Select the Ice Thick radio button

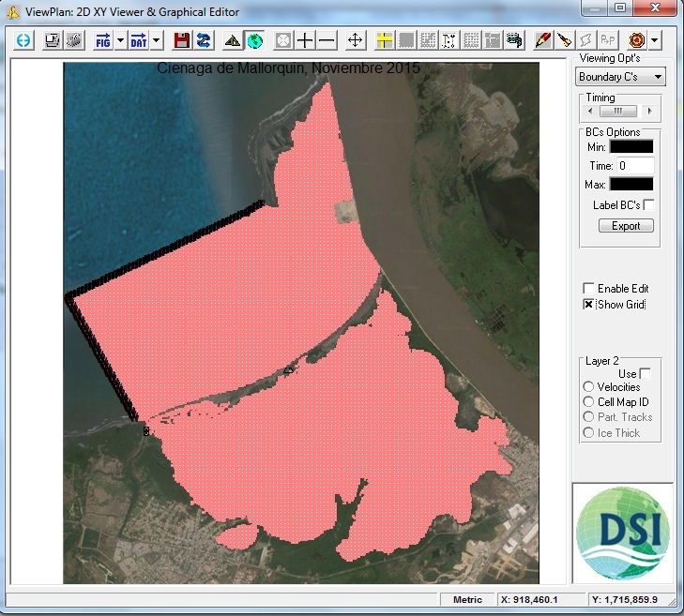click(588, 433)
